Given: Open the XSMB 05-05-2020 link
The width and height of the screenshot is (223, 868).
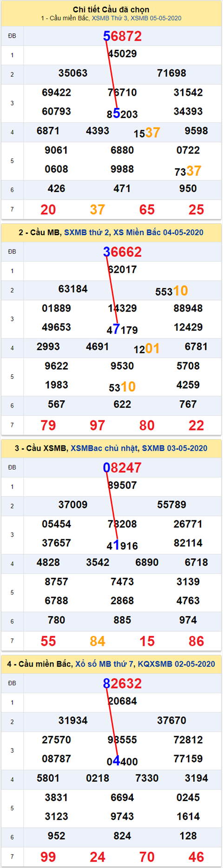Looking at the screenshot, I should coord(156,18).
